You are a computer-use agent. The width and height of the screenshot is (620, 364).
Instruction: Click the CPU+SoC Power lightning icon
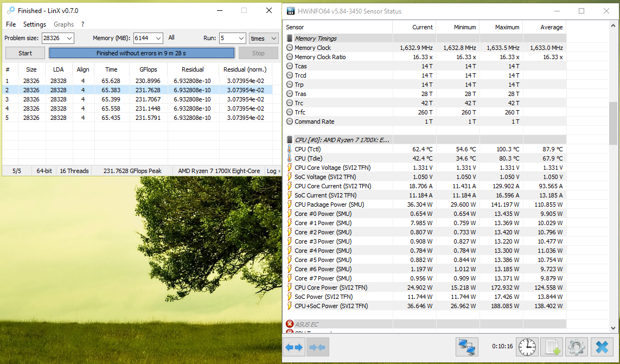(290, 306)
